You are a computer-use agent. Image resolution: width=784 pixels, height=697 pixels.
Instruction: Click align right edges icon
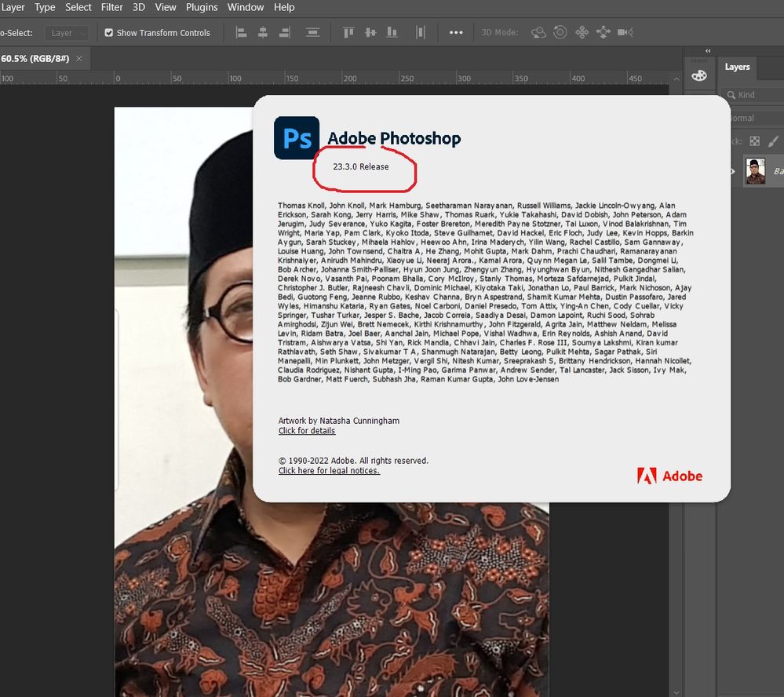(x=284, y=33)
